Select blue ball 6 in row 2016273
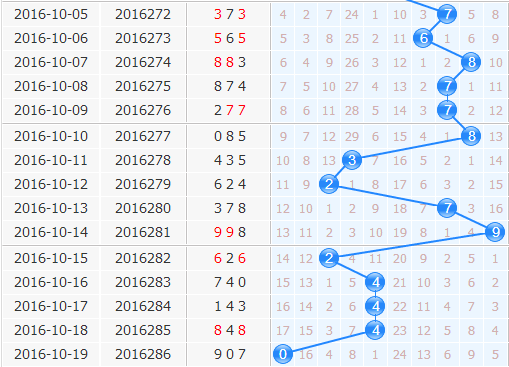This screenshot has width=509, height=367. click(423, 38)
